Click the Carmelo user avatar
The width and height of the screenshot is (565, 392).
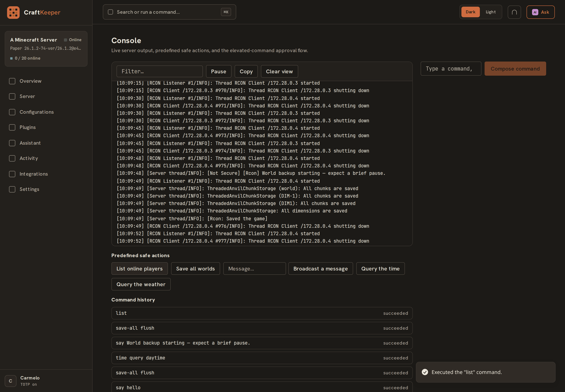pos(11,381)
